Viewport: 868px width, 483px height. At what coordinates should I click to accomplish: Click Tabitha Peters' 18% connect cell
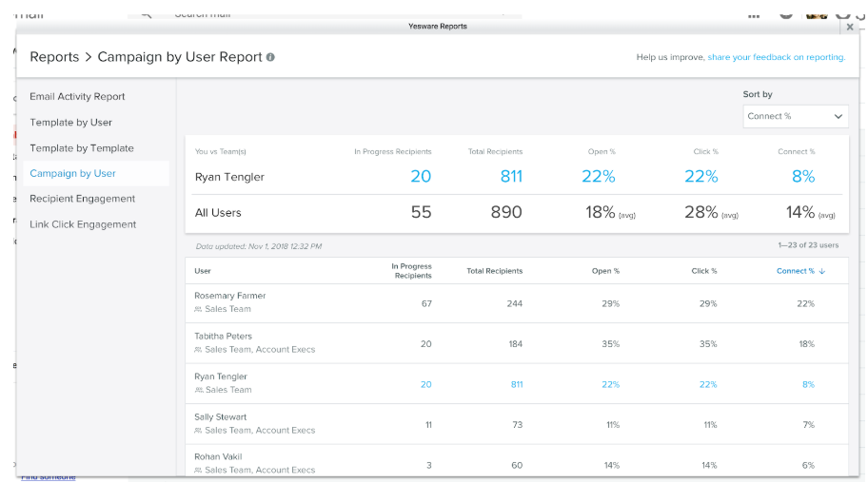pos(806,343)
